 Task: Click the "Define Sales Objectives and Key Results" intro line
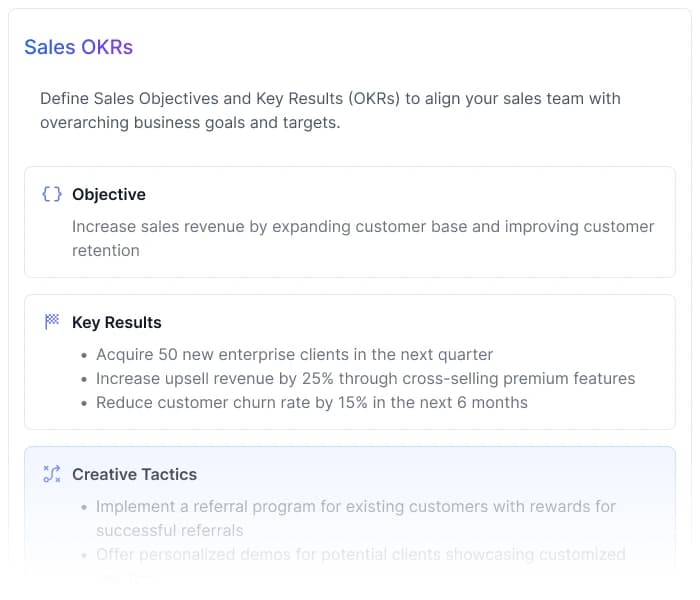pyautogui.click(x=330, y=98)
